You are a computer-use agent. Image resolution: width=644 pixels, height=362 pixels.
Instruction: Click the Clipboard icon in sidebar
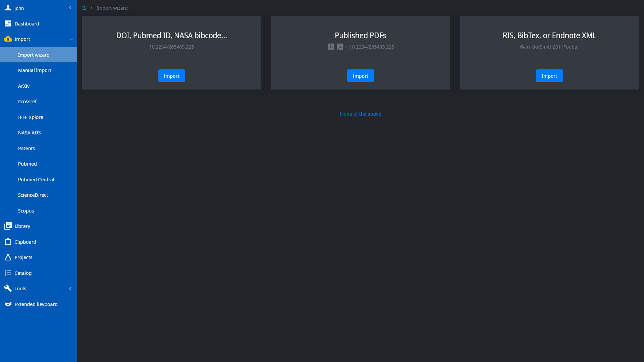click(8, 242)
